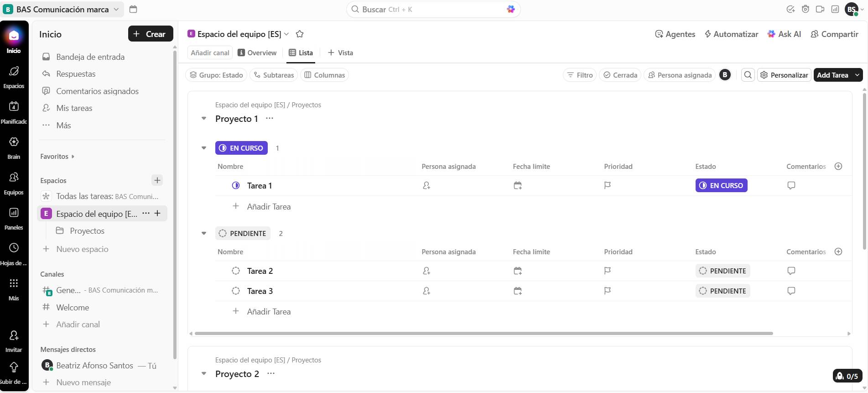Click the Invitar icon in rail

pos(14,336)
